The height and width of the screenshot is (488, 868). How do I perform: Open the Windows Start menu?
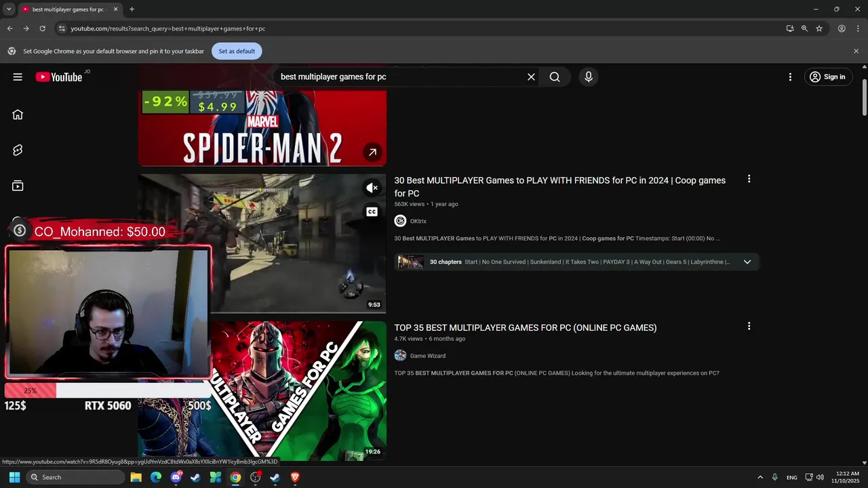(14, 477)
